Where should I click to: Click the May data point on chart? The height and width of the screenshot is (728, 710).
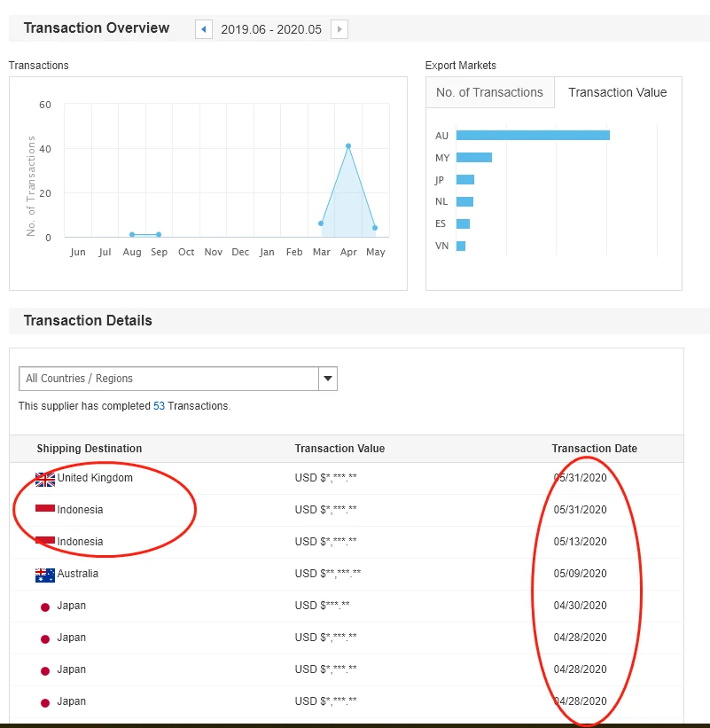[x=375, y=228]
